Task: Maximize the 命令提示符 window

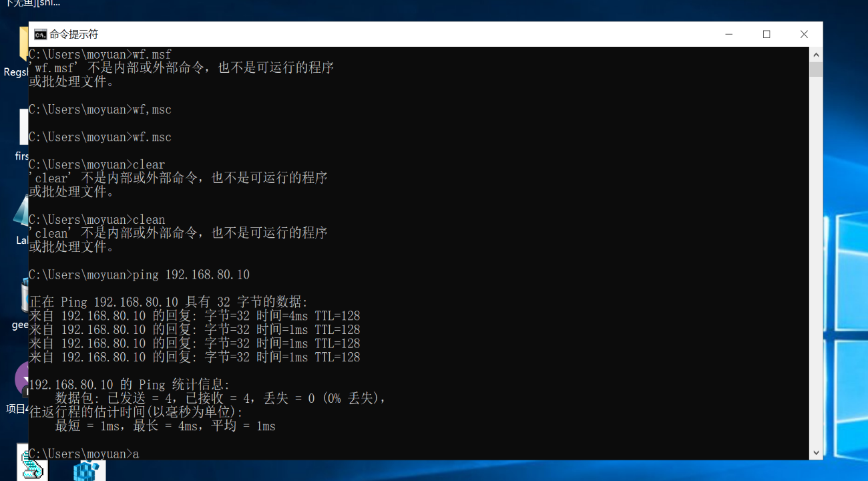Action: 767,34
